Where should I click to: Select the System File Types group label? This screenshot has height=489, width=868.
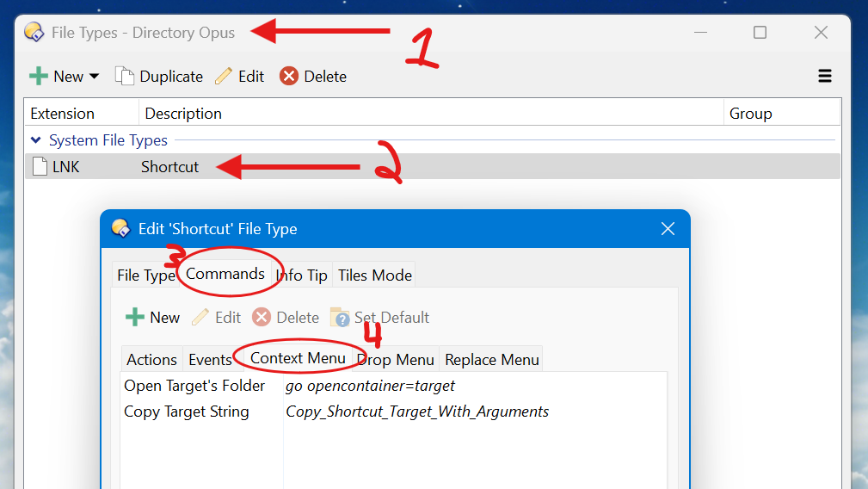[x=108, y=140]
